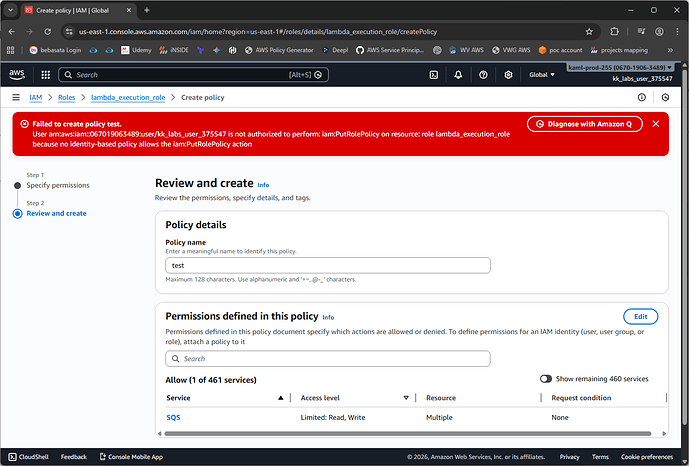Image resolution: width=689 pixels, height=466 pixels.
Task: Open the poc account bookmark
Action: click(x=560, y=50)
